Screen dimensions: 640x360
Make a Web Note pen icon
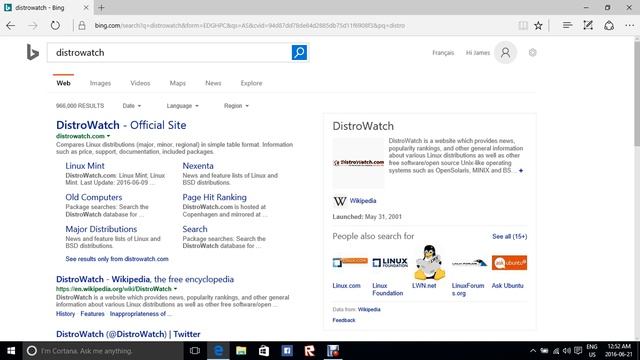tap(588, 25)
